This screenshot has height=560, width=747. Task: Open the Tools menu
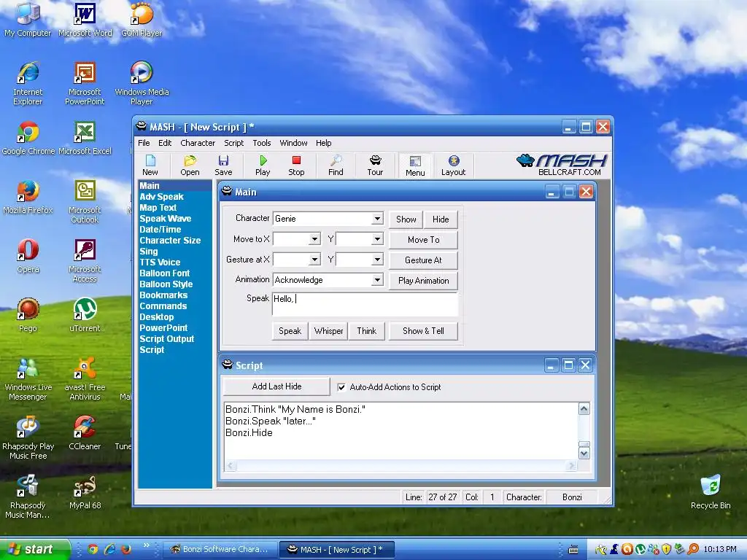(x=262, y=143)
